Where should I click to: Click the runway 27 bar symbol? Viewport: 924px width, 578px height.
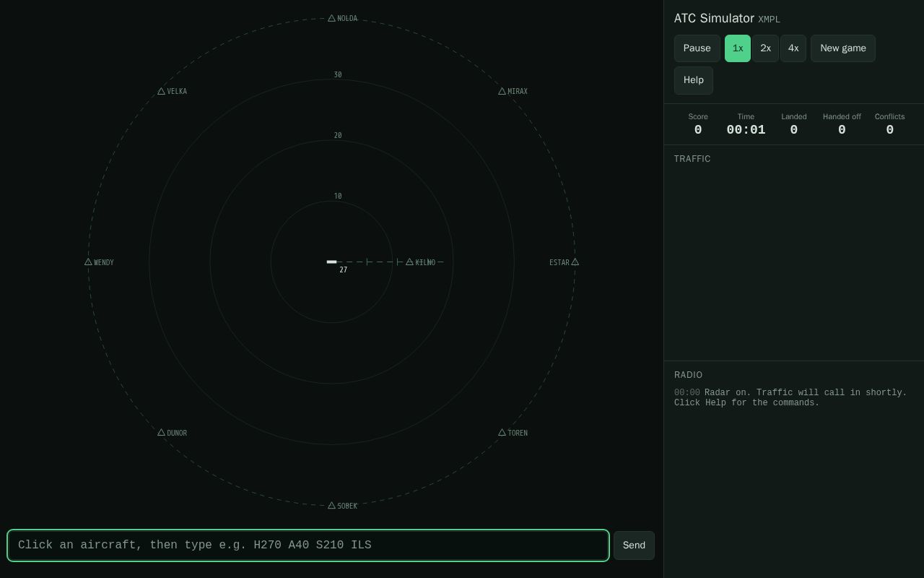click(331, 262)
